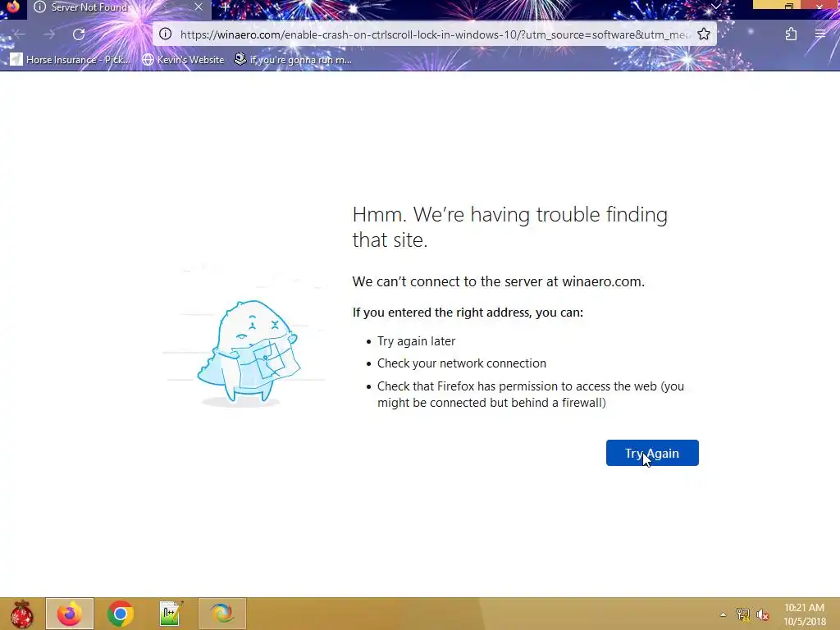The image size is (840, 630).
Task: Go forward using the forward arrow
Action: (49, 34)
